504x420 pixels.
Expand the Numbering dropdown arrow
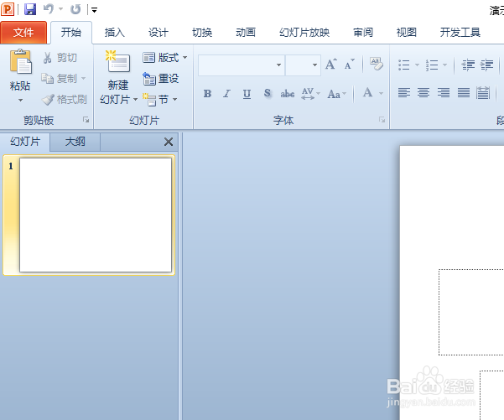(x=444, y=65)
